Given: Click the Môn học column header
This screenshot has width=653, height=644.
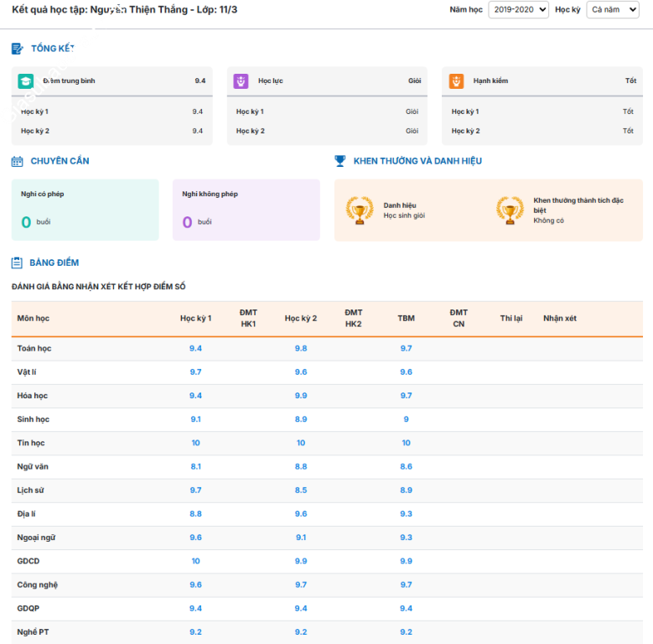Looking at the screenshot, I should (34, 319).
